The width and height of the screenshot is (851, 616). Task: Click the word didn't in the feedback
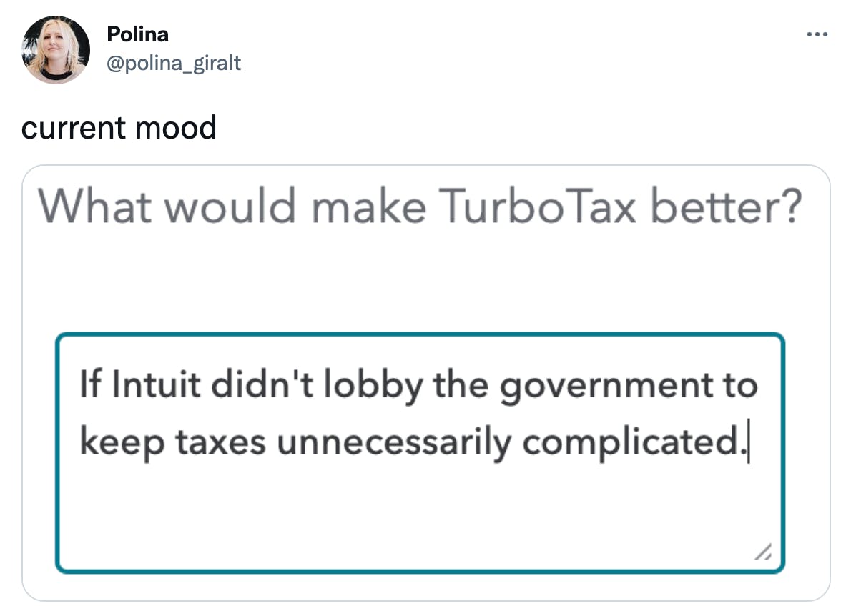click(x=262, y=385)
